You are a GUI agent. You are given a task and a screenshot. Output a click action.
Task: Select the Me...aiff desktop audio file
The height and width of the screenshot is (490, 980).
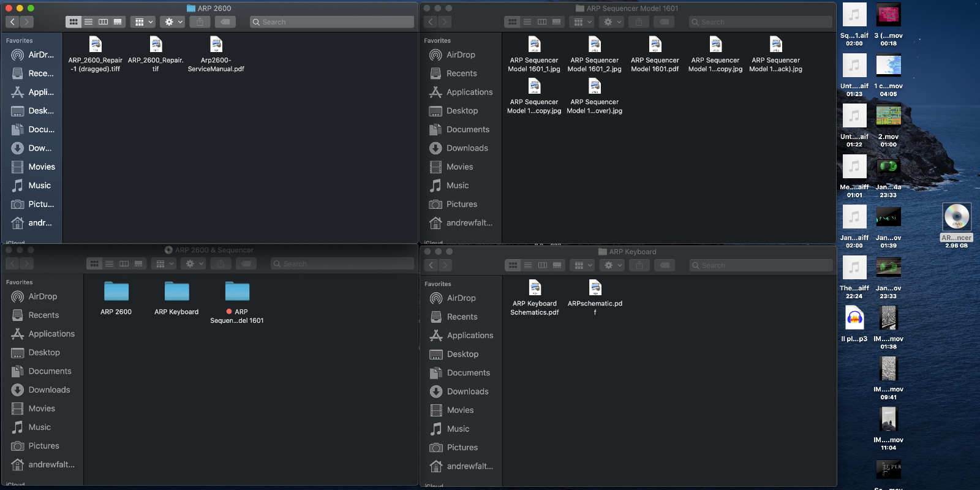[854, 176]
